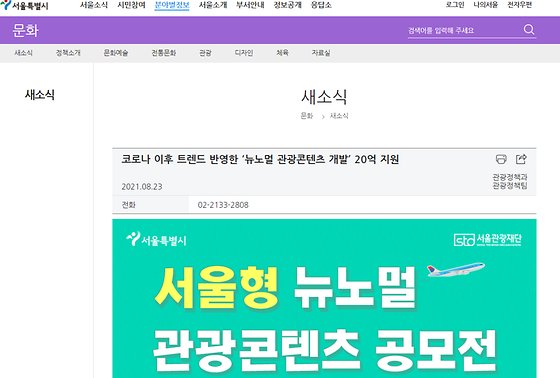Select 전통문화 tab in submenu
Viewport: 560px width, 378px height.
tap(164, 53)
